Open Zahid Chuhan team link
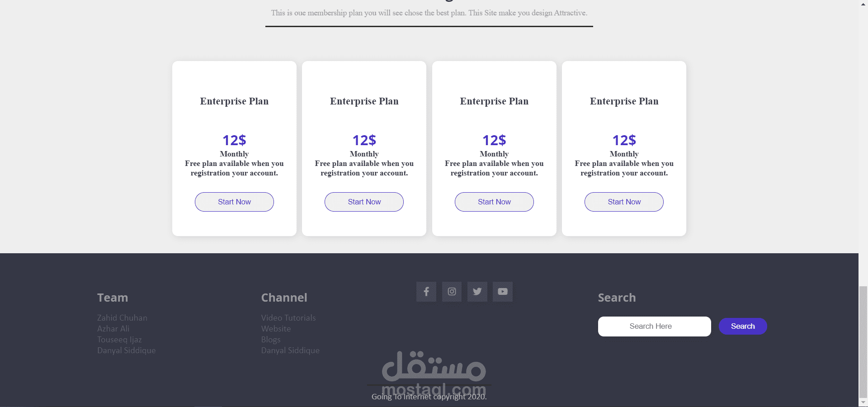This screenshot has width=868, height=407. [122, 318]
